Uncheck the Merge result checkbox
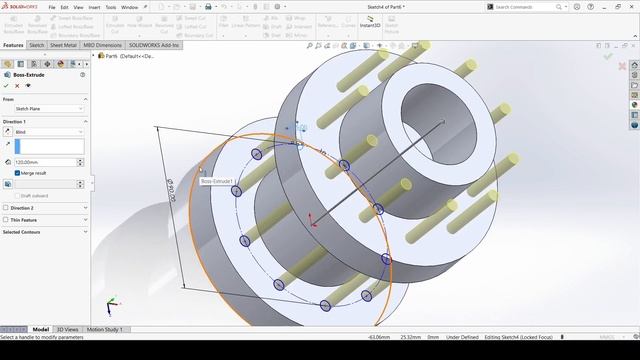 click(x=17, y=173)
